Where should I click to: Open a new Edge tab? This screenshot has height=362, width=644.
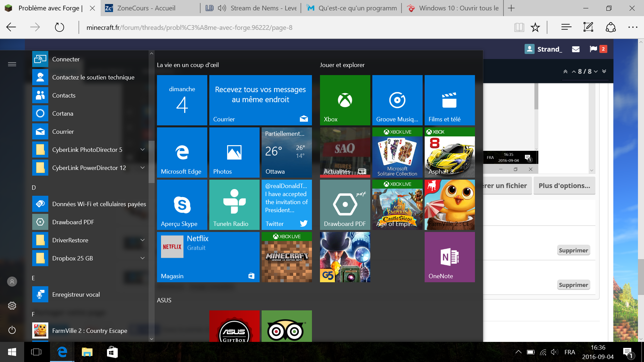tap(511, 8)
